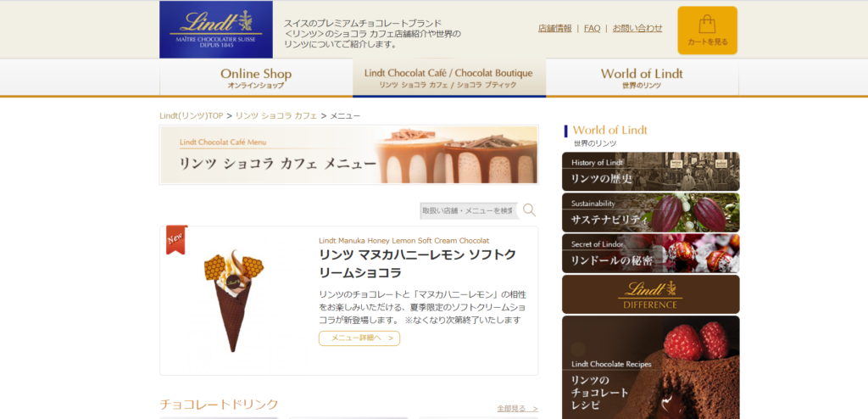Image resolution: width=868 pixels, height=419 pixels.
Task: Click the red New ribbon badge
Action: pos(176,239)
